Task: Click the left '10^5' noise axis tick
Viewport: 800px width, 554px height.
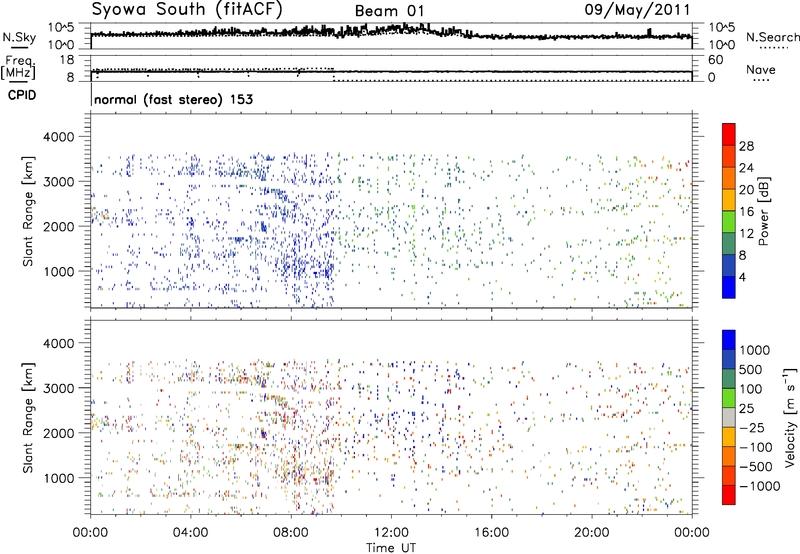Action: coord(61,28)
